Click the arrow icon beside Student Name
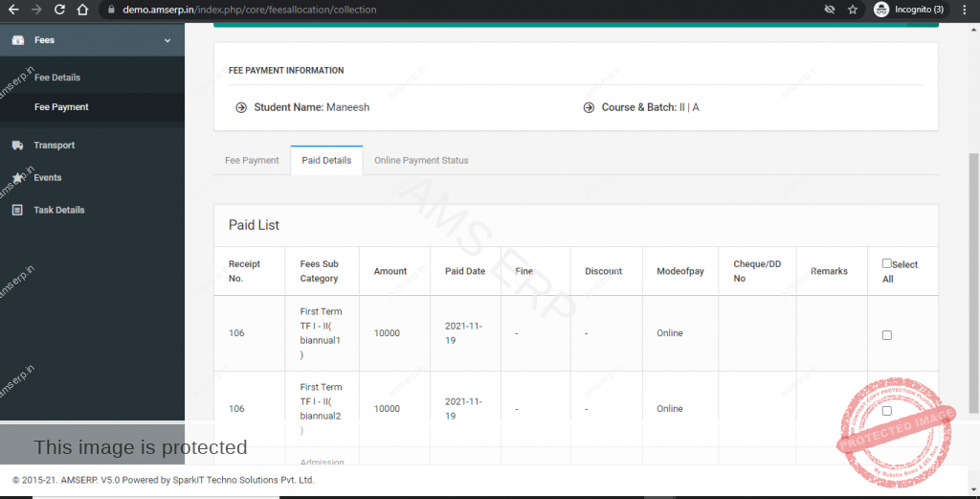This screenshot has width=980, height=499. coord(240,107)
